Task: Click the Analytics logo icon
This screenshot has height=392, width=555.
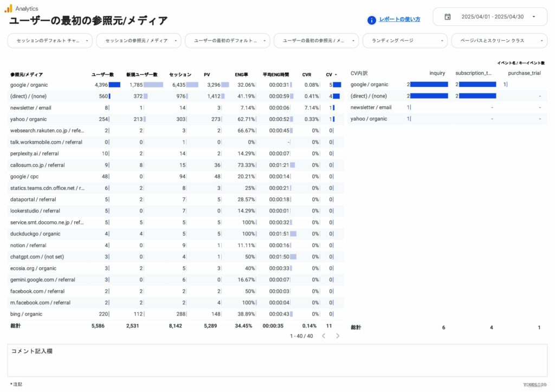Action: (x=8, y=8)
